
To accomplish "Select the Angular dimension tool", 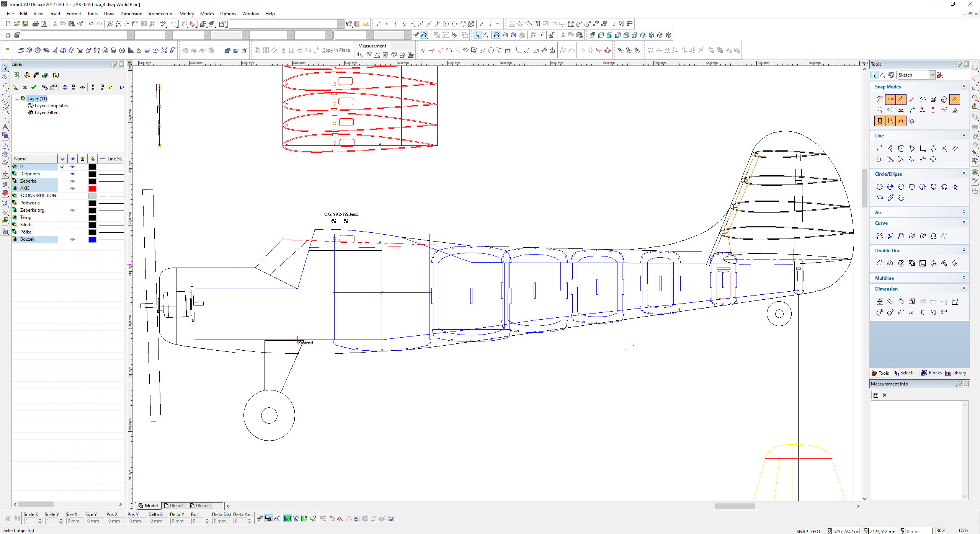I will pos(955,302).
